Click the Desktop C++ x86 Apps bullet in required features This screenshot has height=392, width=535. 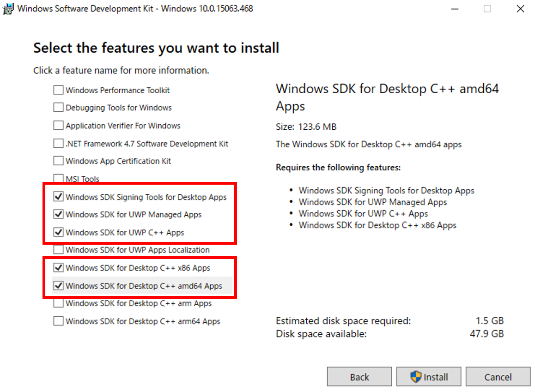378,225
